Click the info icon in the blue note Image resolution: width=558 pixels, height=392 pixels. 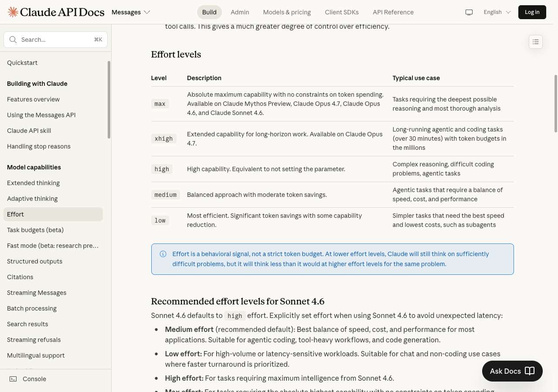163,254
